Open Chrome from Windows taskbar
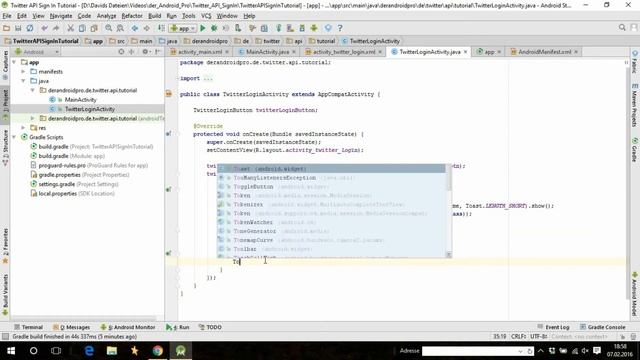Viewport: 640px width, 360px height. click(x=158, y=351)
